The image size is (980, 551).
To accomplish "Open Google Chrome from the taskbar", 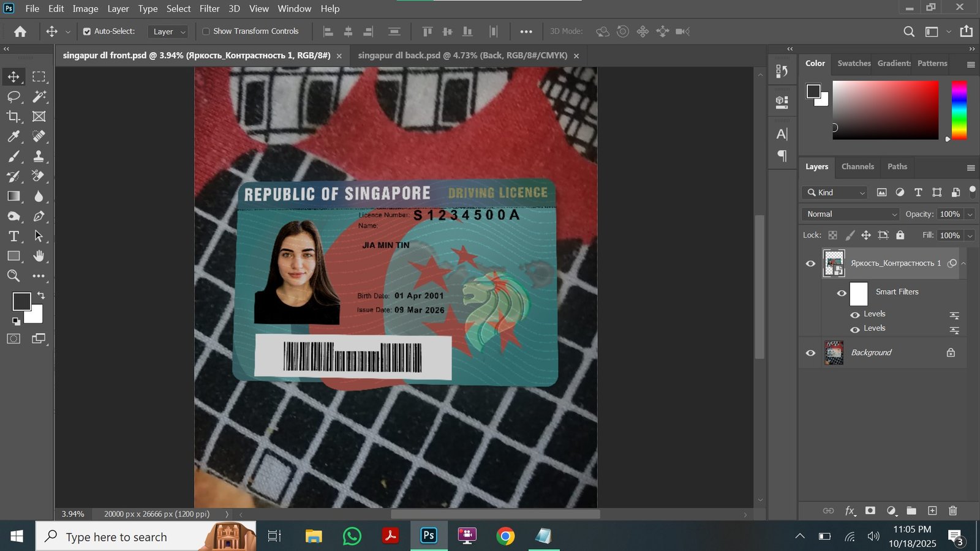I will click(x=505, y=537).
